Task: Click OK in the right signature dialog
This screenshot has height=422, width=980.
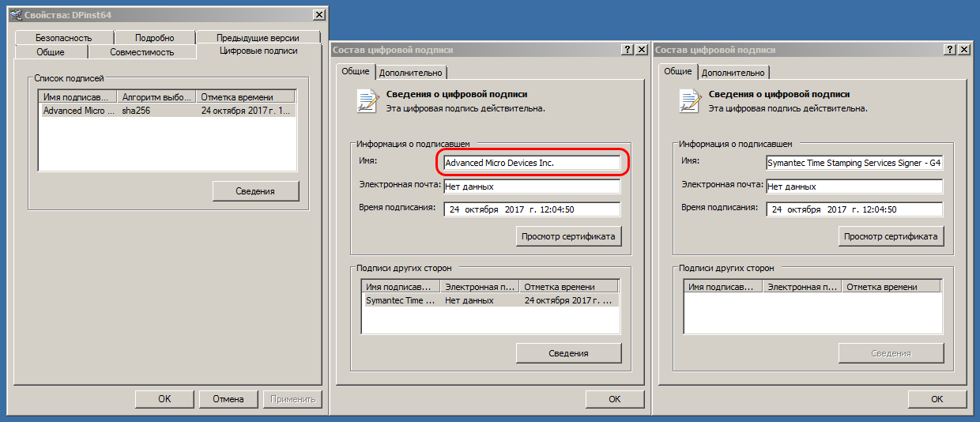Action: coord(937,399)
